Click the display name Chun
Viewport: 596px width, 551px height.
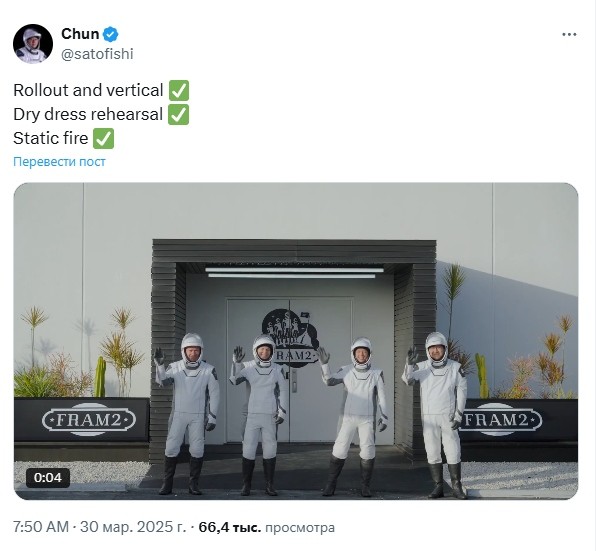click(x=80, y=34)
